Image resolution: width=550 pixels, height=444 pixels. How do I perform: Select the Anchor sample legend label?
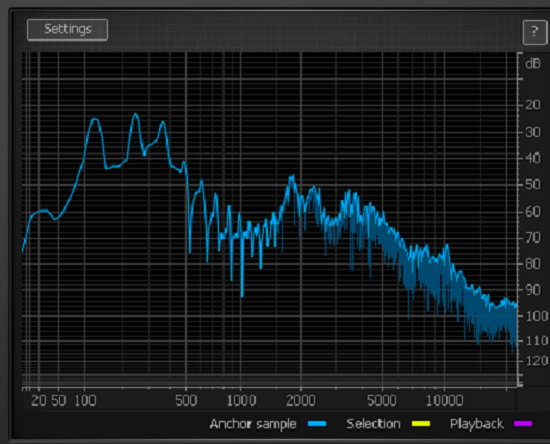point(253,424)
